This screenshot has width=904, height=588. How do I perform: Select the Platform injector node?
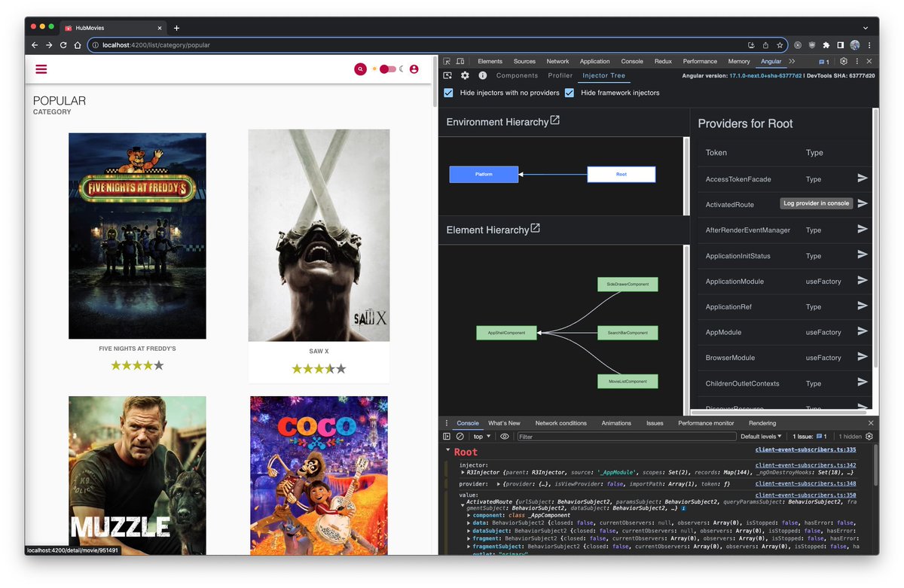pyautogui.click(x=484, y=175)
